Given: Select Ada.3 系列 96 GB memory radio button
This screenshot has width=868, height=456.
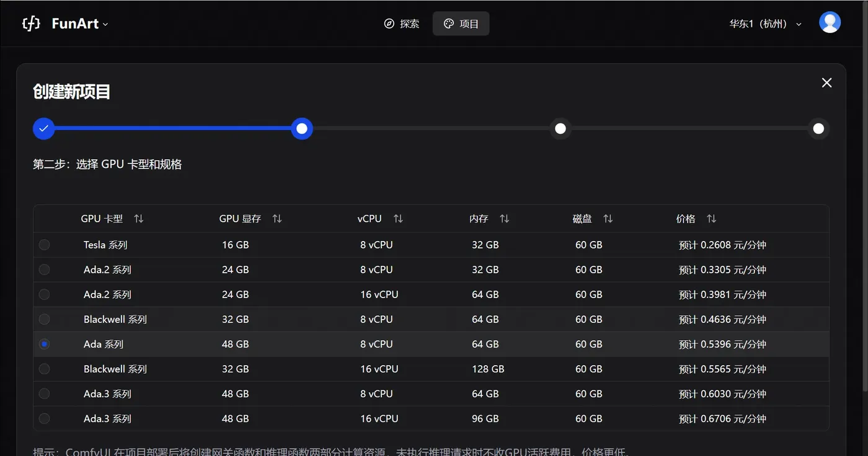Looking at the screenshot, I should (x=44, y=418).
